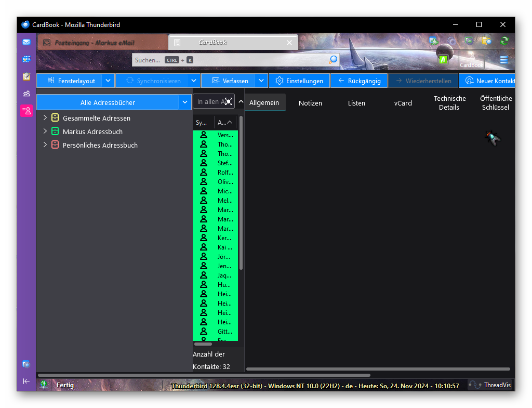Expand Gesammelte Adressen tree node

point(45,117)
